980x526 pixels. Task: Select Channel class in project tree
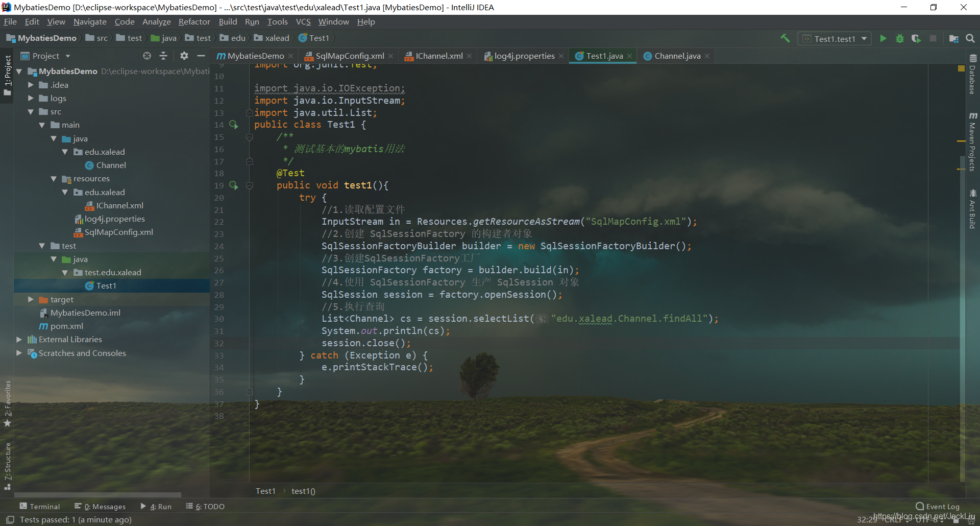tap(105, 165)
